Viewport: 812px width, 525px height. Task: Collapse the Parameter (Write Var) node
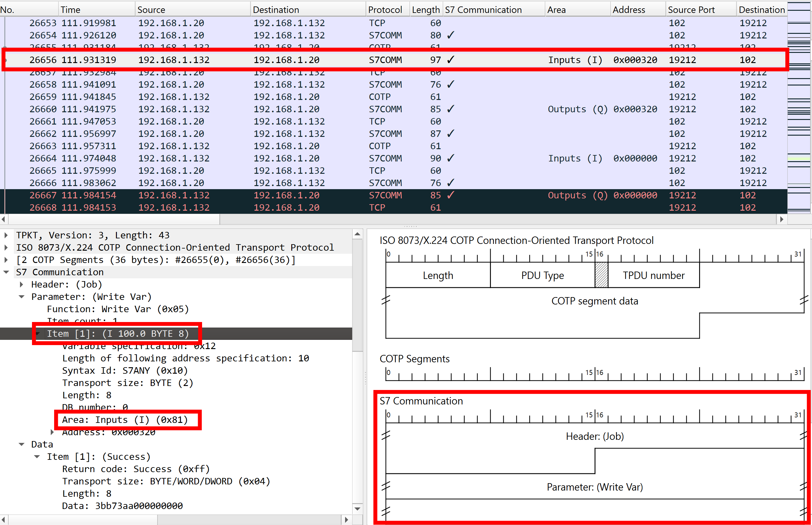pyautogui.click(x=22, y=296)
